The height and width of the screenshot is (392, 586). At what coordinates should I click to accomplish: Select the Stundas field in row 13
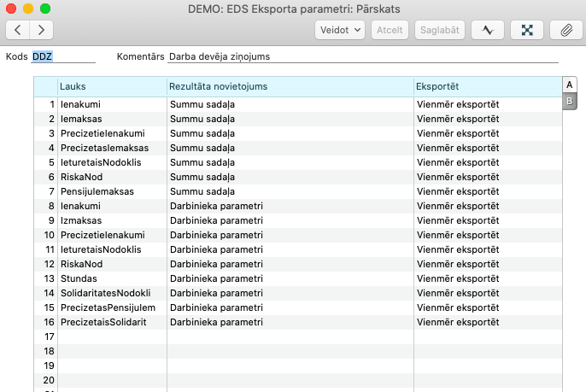coord(111,278)
